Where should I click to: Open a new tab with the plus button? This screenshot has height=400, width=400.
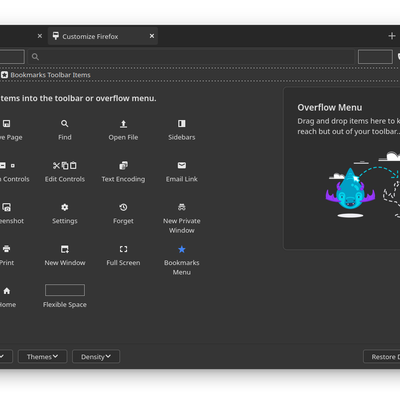(x=392, y=36)
